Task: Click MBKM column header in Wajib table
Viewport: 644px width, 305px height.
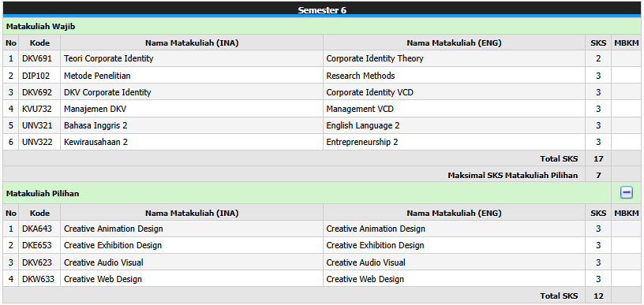Action: click(x=627, y=43)
